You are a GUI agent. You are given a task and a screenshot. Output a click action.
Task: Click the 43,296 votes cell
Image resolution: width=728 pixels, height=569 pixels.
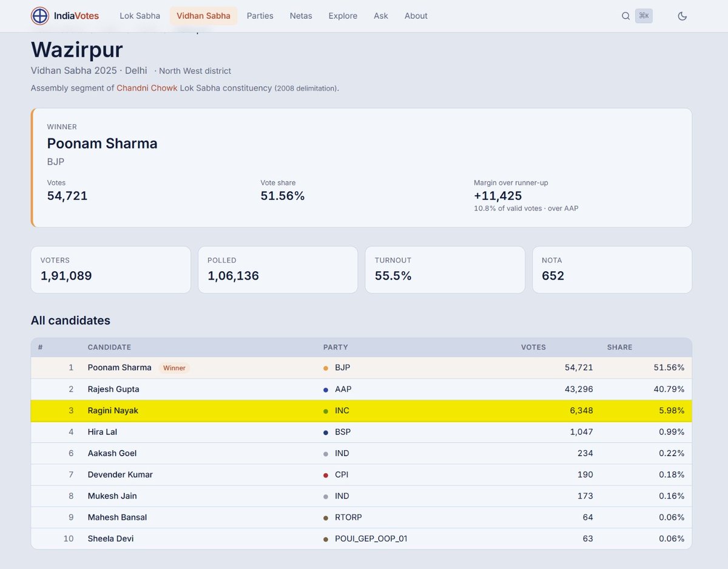(578, 389)
